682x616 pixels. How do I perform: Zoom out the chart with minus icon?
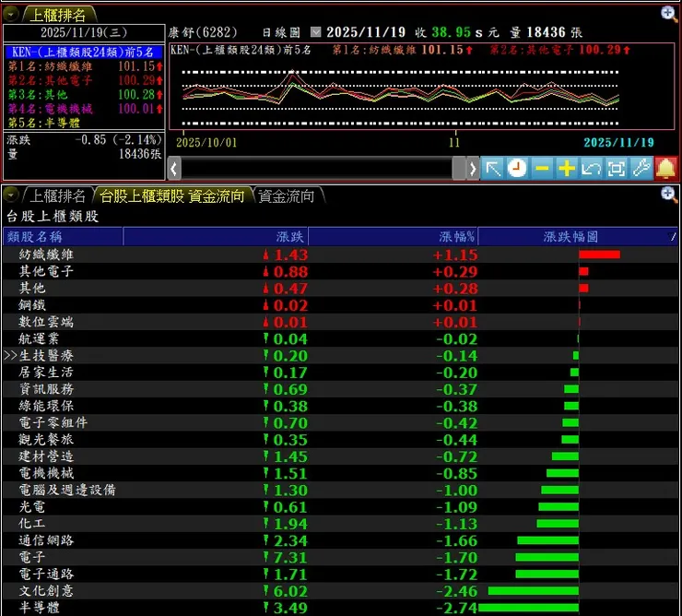tap(542, 169)
